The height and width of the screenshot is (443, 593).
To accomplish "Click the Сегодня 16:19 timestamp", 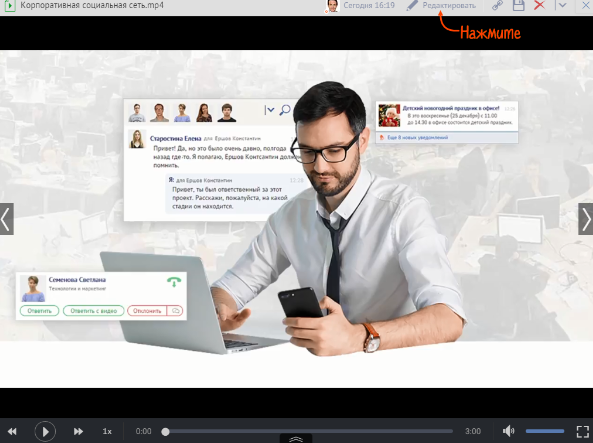I will 369,5.
